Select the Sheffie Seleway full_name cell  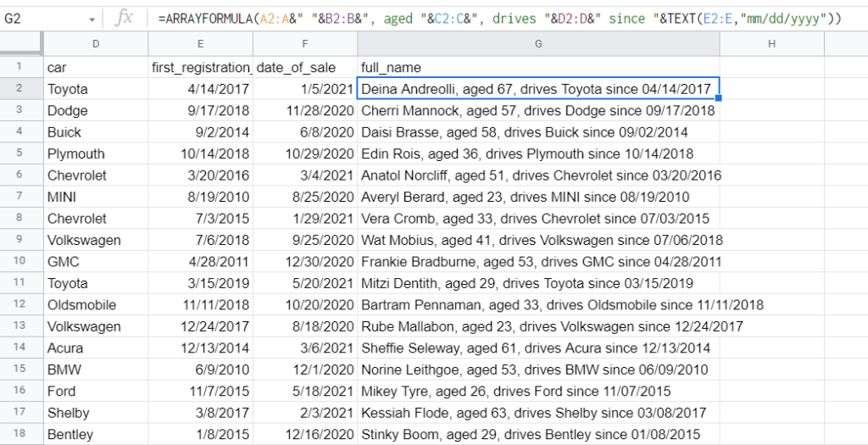click(x=538, y=348)
